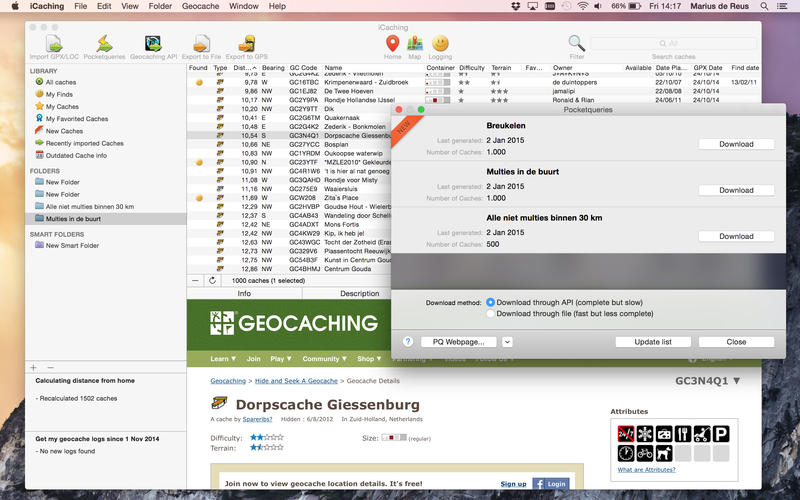Click the parking available attribute icon
The width and height of the screenshot is (800, 500).
[x=721, y=434]
